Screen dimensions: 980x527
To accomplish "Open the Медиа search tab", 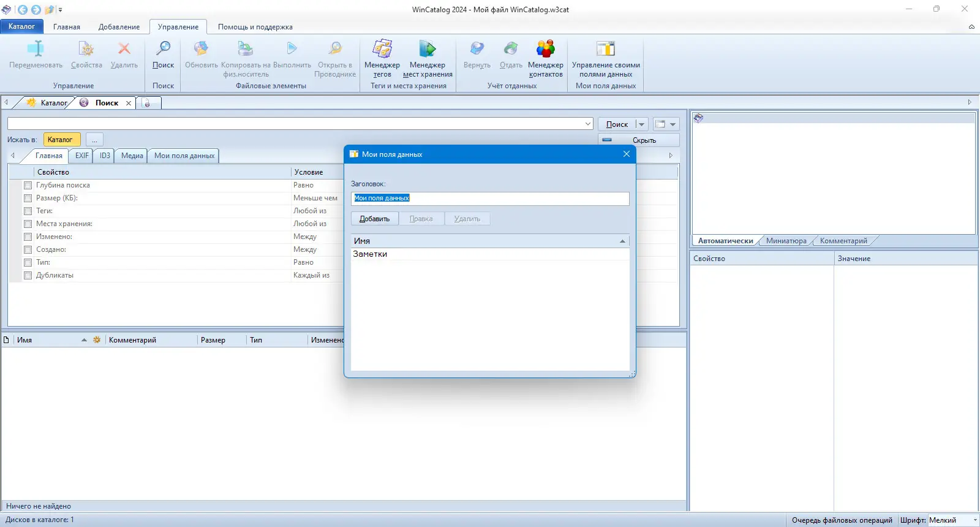I will click(x=132, y=156).
